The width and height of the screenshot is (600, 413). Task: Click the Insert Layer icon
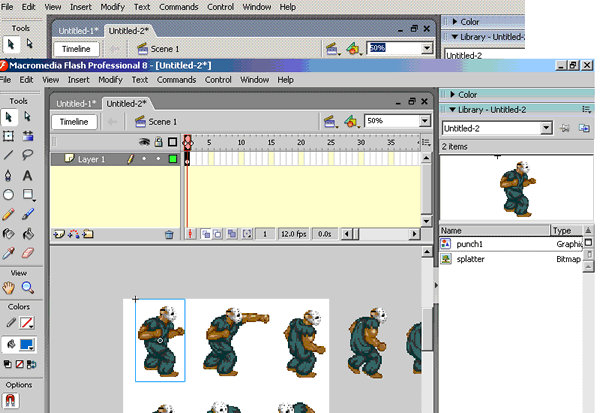click(x=59, y=234)
